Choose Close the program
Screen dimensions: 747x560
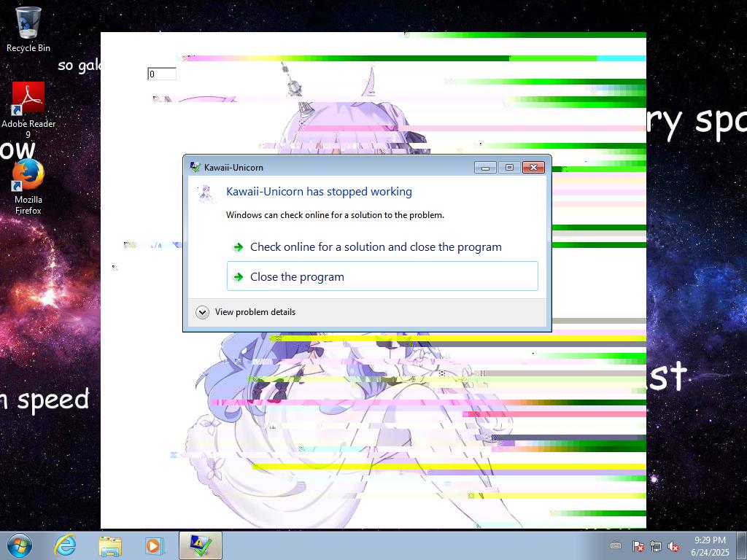[x=382, y=276]
